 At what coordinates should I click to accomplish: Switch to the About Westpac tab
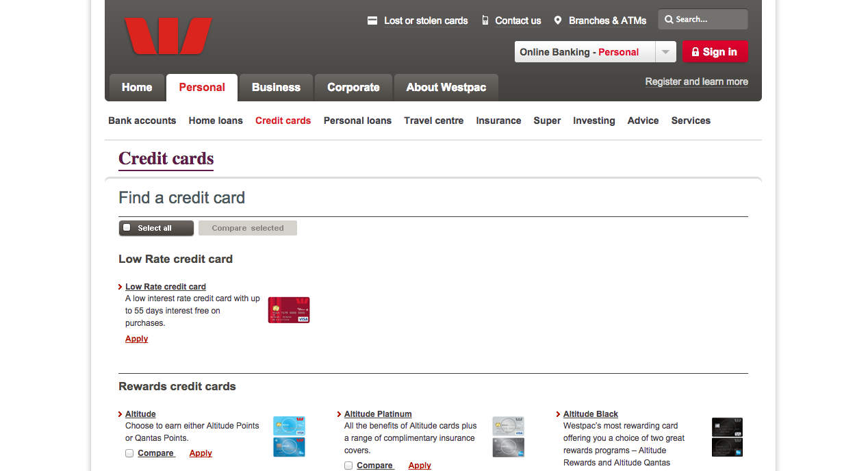pos(446,88)
